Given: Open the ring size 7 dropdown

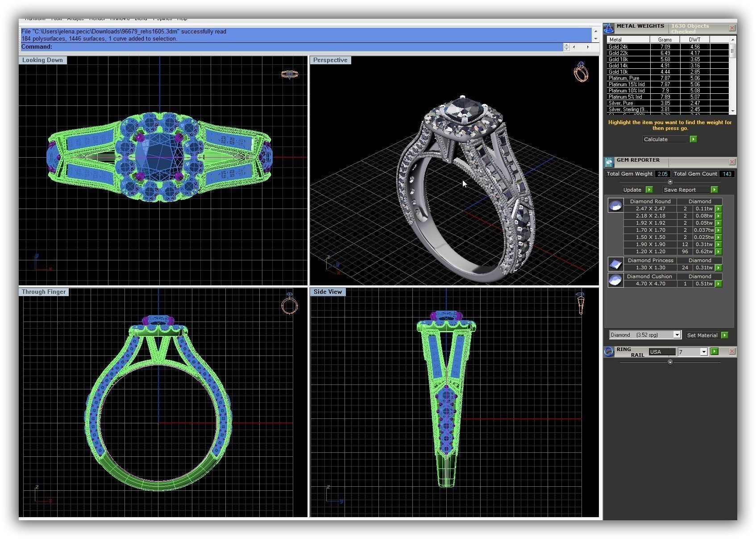Looking at the screenshot, I should [x=704, y=352].
